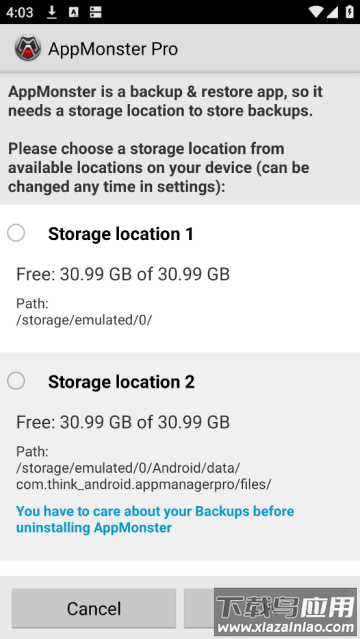This screenshot has height=639, width=360.
Task: Tap the AppMonster Pro title text
Action: 113,49
